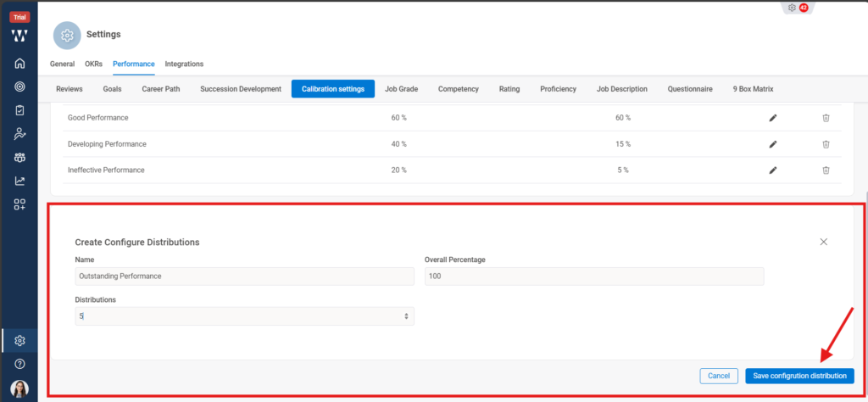Open the Proficiency sub-tab
Screen dimensions: 868x402
[x=558, y=88]
